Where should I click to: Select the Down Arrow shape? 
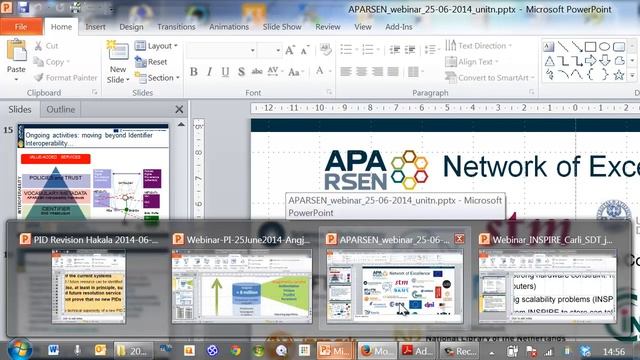pyautogui.click(x=605, y=61)
